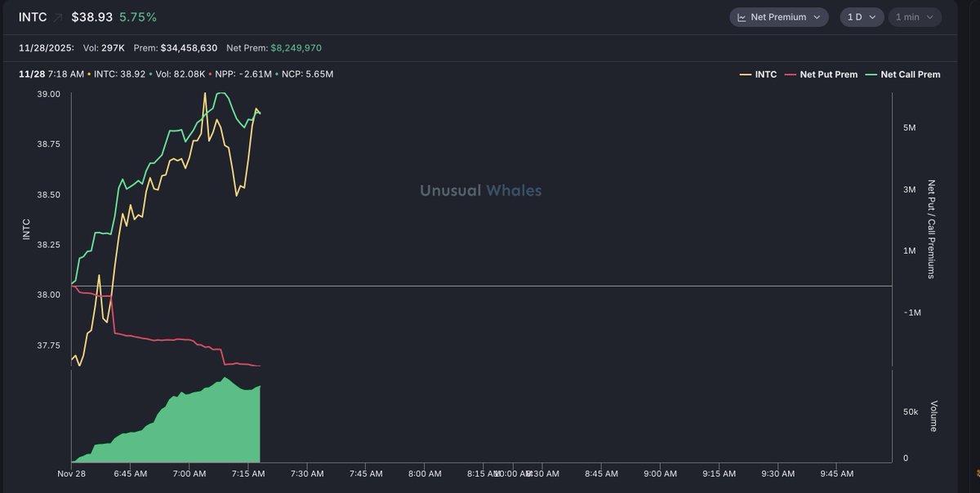Click the yellow INTC legend line marker
The image size is (980, 493).
coord(745,74)
